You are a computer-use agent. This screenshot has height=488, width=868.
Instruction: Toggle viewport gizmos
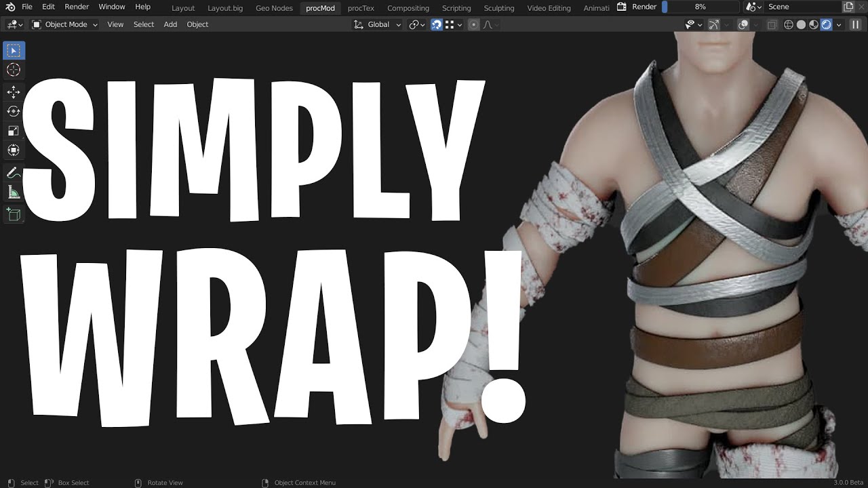click(713, 24)
